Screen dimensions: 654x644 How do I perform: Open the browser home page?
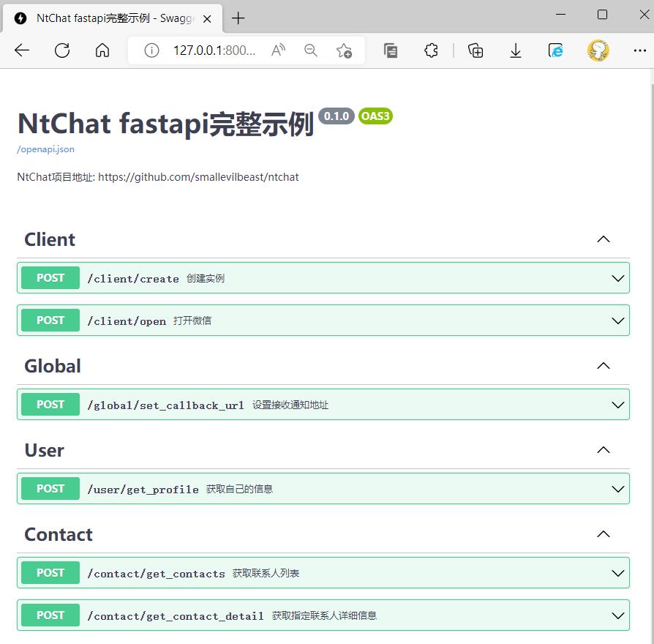pos(102,50)
